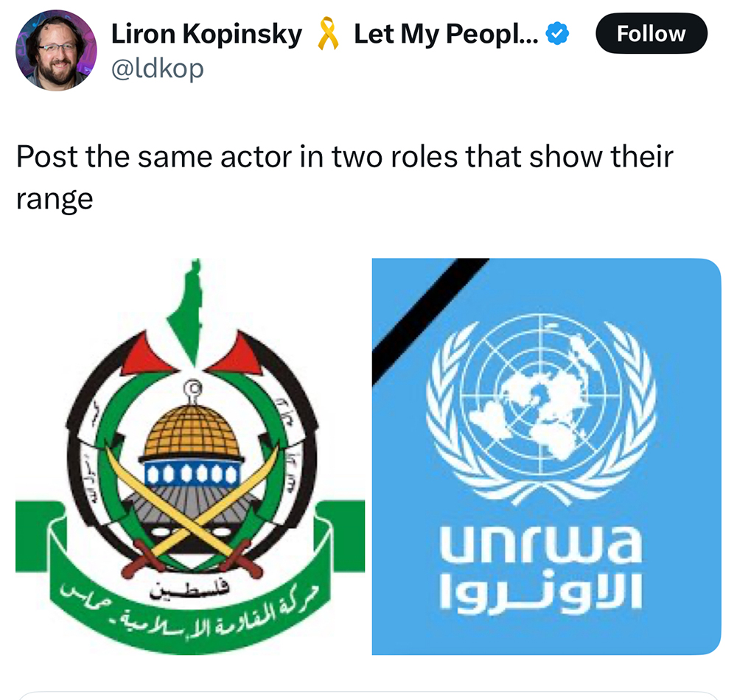The image size is (737, 700).
Task: Click the green map shape atop emblem
Action: 188,312
